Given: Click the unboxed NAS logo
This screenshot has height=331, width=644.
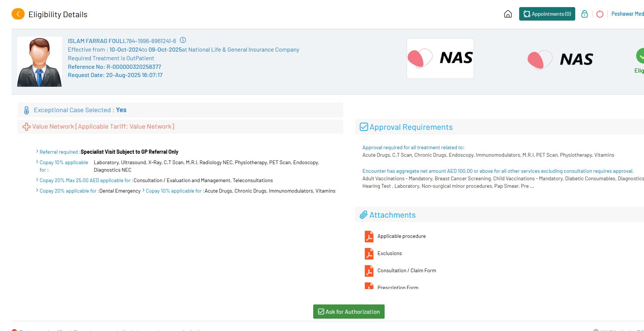Looking at the screenshot, I should (x=560, y=59).
